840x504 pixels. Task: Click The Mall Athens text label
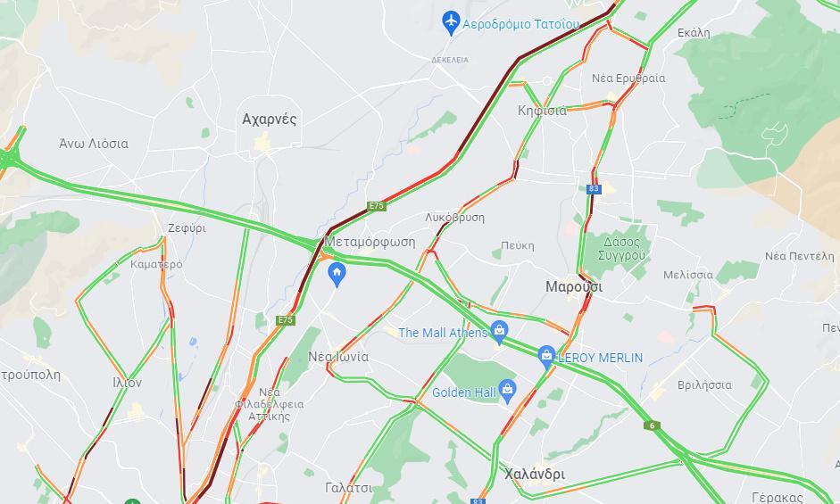pyautogui.click(x=442, y=333)
